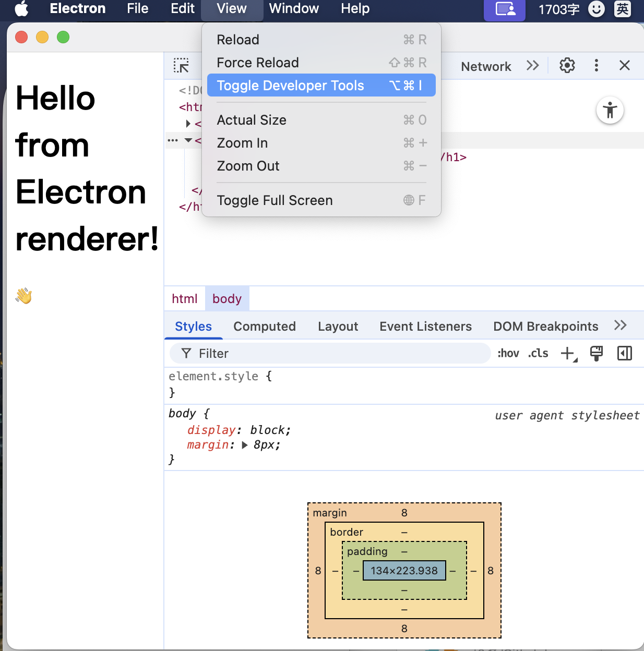Select html breadcrumb
This screenshot has height=651, width=644.
click(185, 299)
